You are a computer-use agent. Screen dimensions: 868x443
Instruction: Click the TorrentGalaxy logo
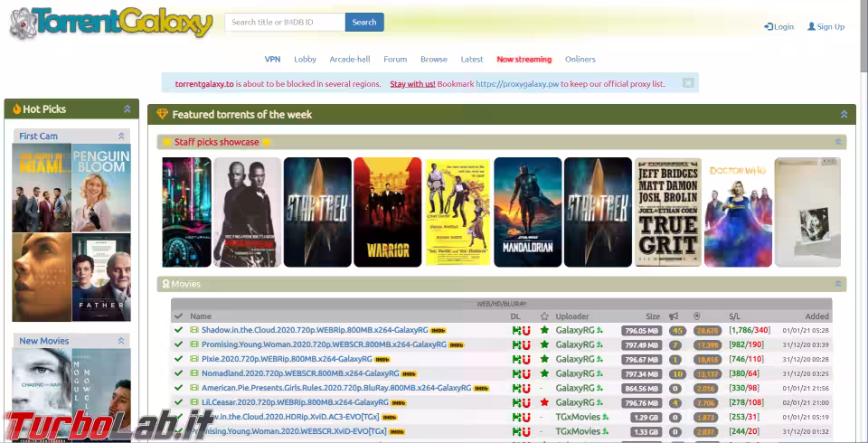pyautogui.click(x=110, y=24)
